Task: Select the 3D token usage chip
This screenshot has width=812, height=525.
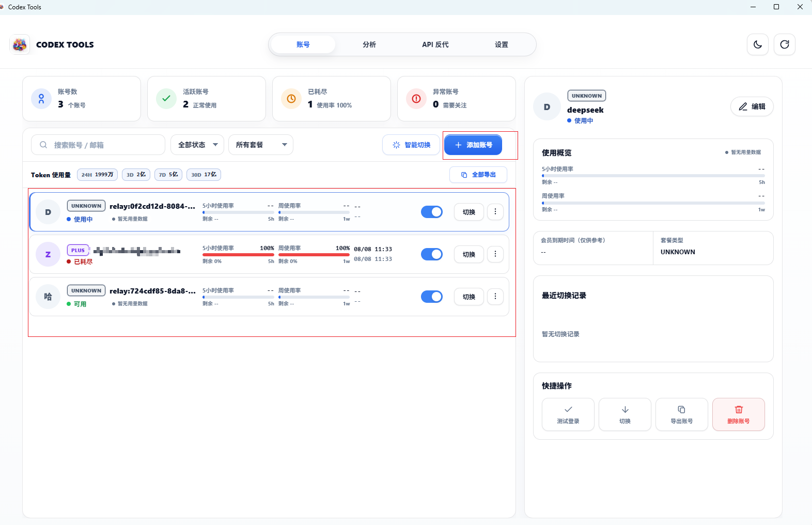Action: [x=136, y=175]
